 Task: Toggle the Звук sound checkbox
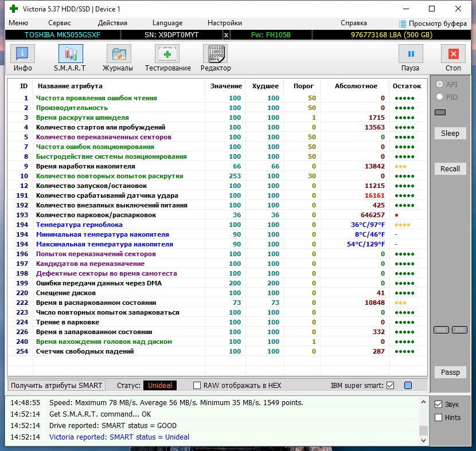(438, 404)
